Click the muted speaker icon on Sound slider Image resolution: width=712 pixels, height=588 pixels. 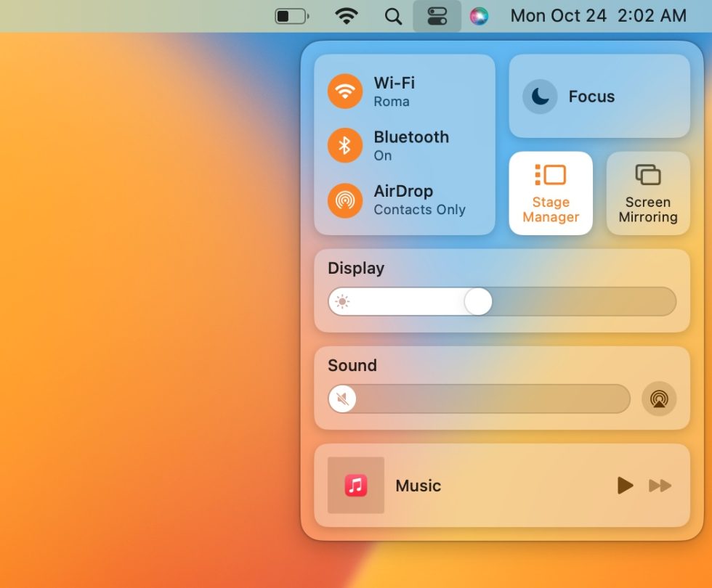click(x=342, y=399)
